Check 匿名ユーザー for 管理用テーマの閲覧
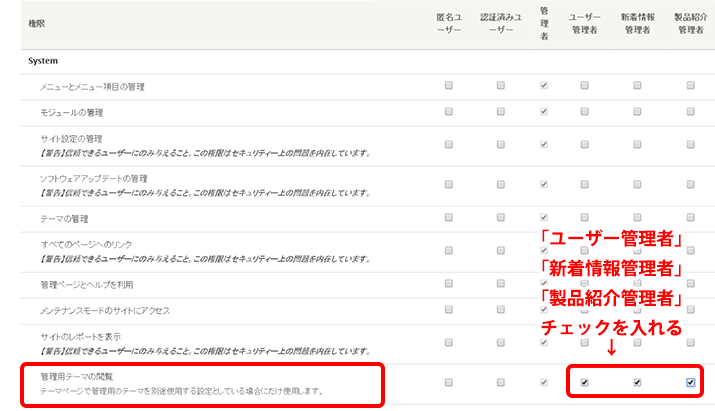715x411 pixels. (449, 382)
